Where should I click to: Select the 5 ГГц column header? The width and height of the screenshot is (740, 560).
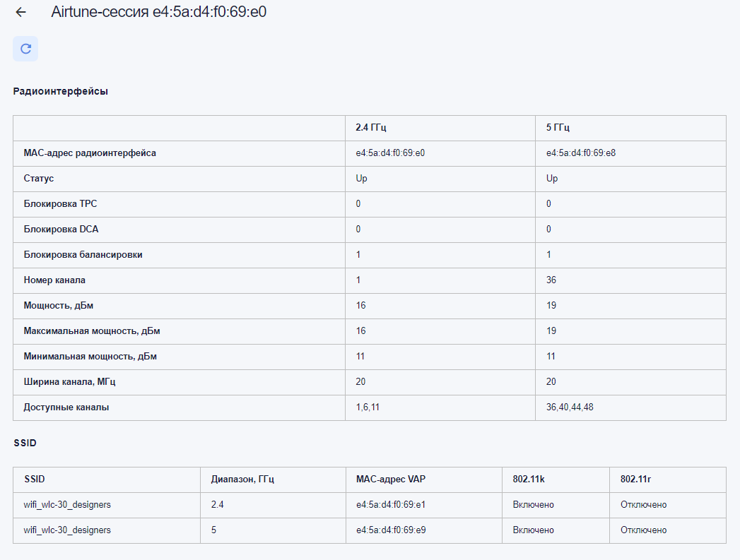pyautogui.click(x=558, y=128)
